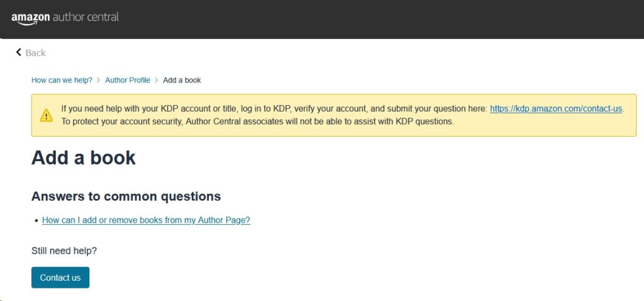Click empty area of dark header bar

pos(370,19)
